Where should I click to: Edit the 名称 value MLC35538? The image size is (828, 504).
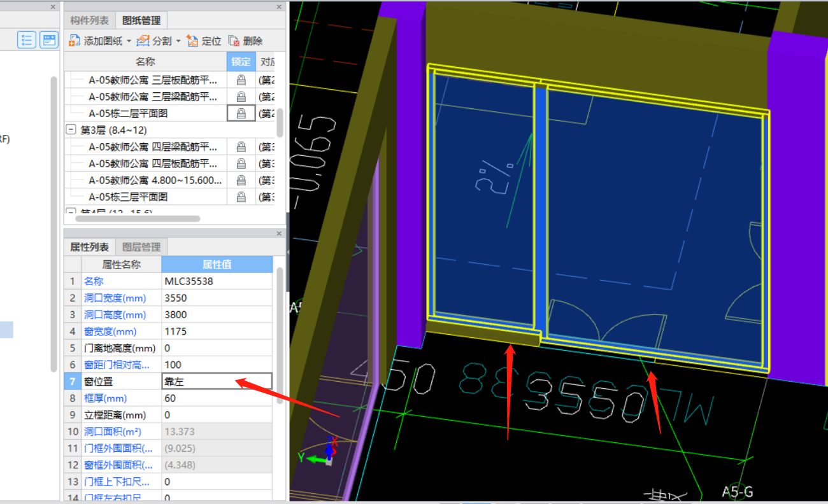(x=217, y=281)
